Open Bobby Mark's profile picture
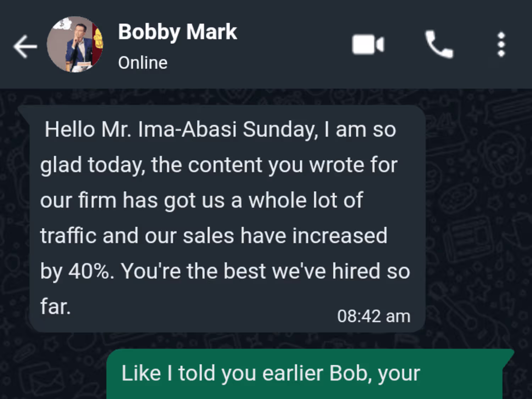The height and width of the screenshot is (399, 532). point(75,44)
